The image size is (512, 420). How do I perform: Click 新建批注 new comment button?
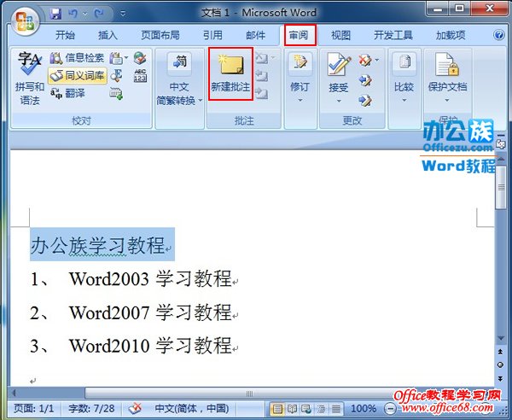230,73
